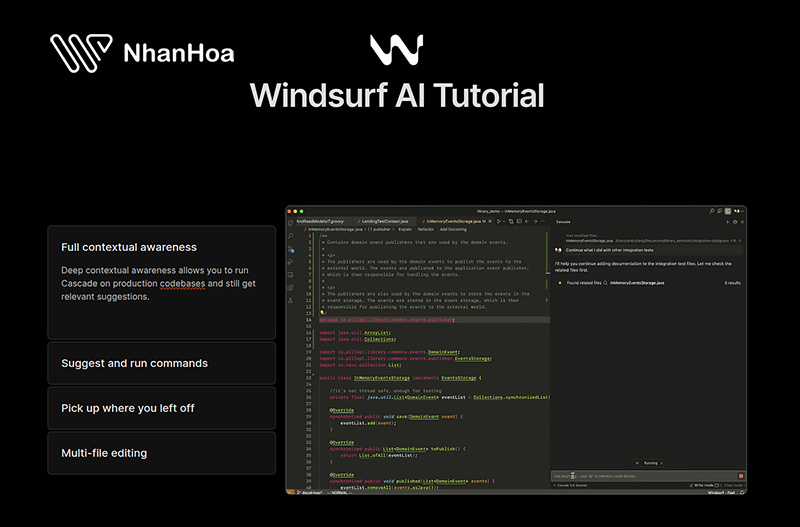
Task: Switch to the LendingTestContext.java tab
Action: [x=385, y=221]
